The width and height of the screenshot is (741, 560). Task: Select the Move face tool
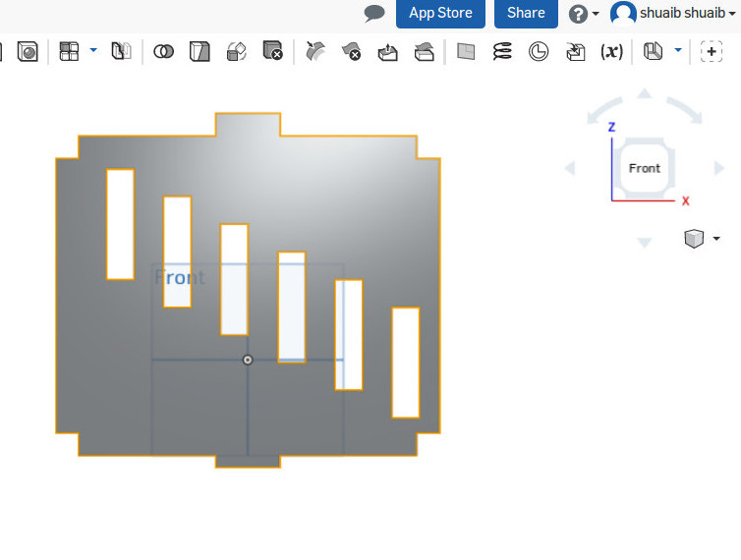coord(387,52)
